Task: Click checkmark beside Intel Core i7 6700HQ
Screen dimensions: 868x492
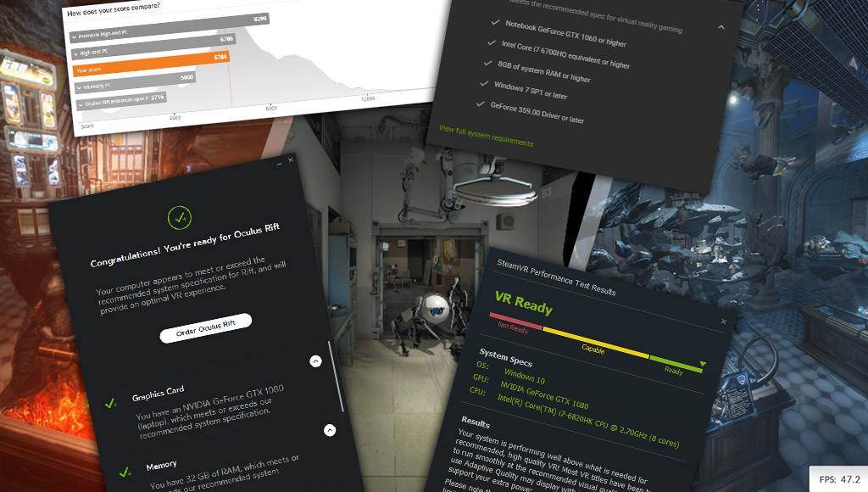Action: coord(492,42)
